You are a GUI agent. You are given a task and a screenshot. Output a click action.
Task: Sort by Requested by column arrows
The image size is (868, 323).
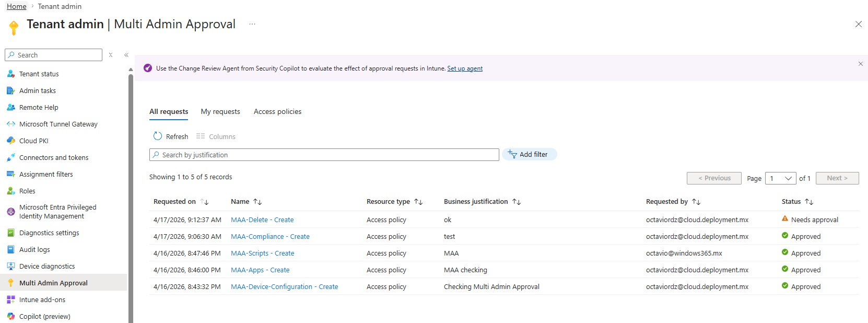(x=696, y=202)
